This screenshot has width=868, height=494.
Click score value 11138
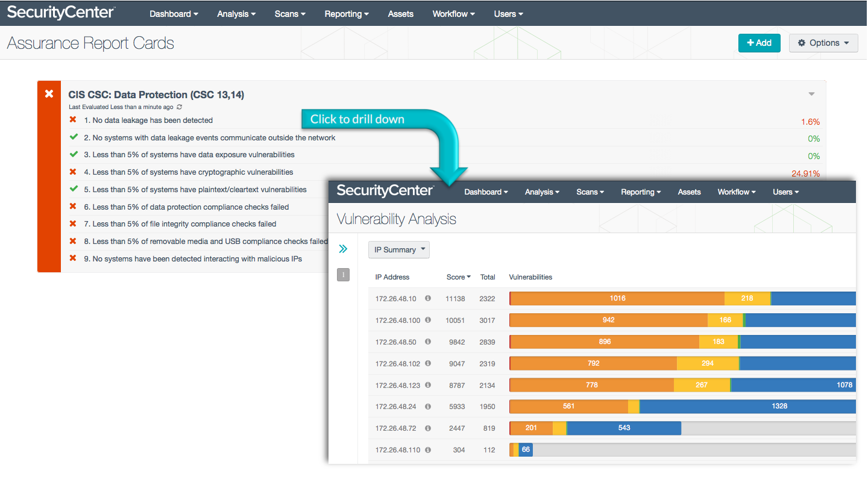456,299
